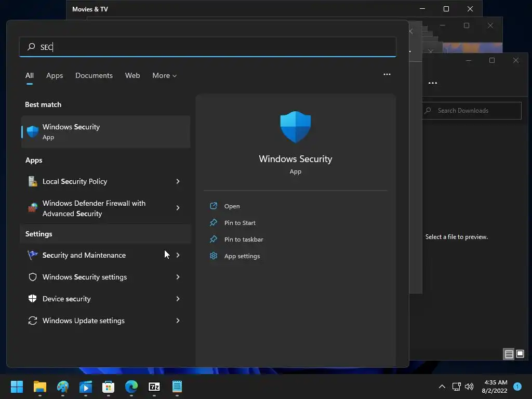Screen dimensions: 532x399
Task: Open the three-dot menu in File Explorer window
Action: [433, 83]
